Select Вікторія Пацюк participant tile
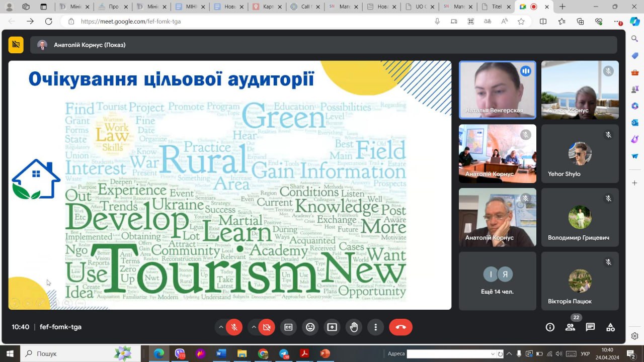Viewport: 644px width, 362px height. point(580,281)
